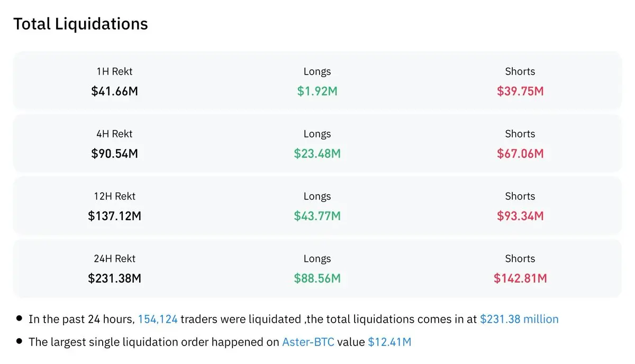Image resolution: width=635 pixels, height=364 pixels.
Task: Click the 24H Shorts value $142.81M
Action: click(x=520, y=278)
